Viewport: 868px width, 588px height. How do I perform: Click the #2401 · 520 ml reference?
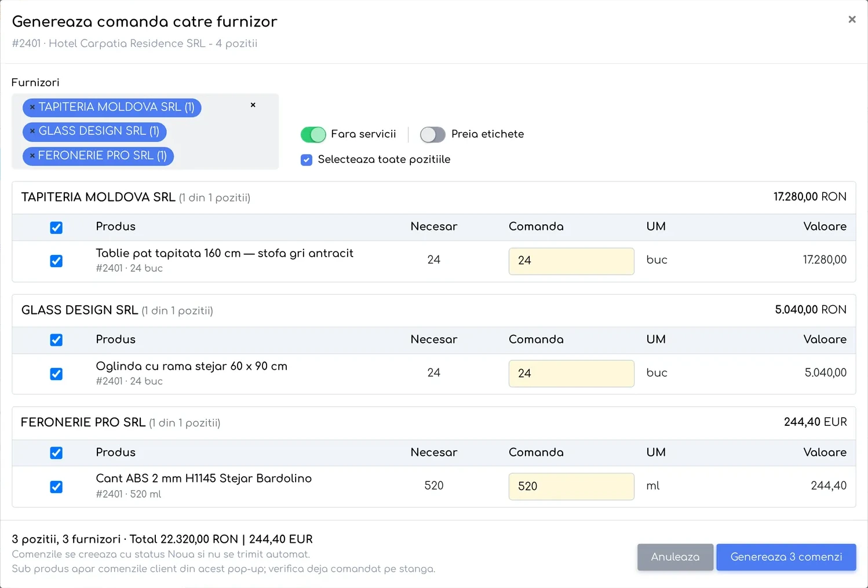coord(128,494)
